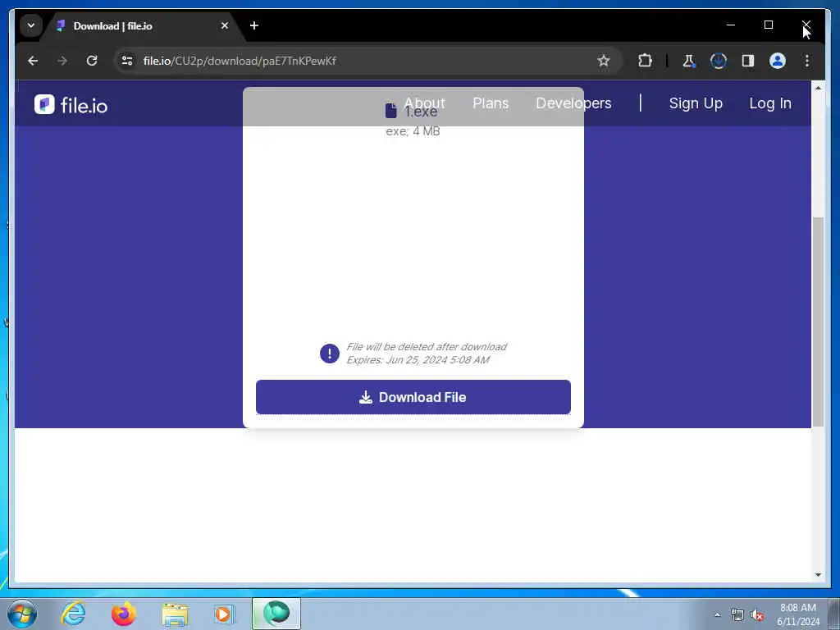Open the Extensions puzzle icon
This screenshot has height=630, width=840.
pos(645,61)
